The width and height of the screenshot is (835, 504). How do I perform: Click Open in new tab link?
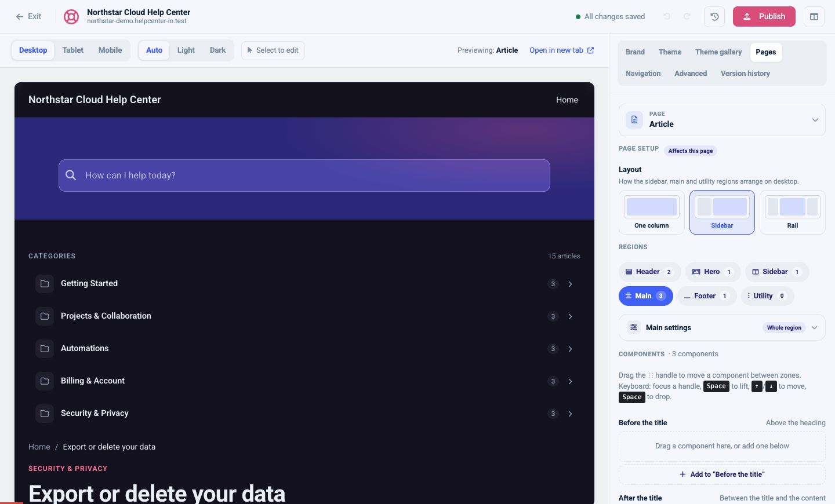(x=561, y=50)
